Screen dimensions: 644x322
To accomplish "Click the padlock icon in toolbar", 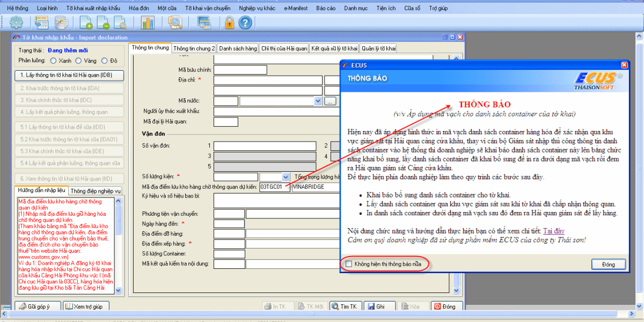I will [x=229, y=23].
